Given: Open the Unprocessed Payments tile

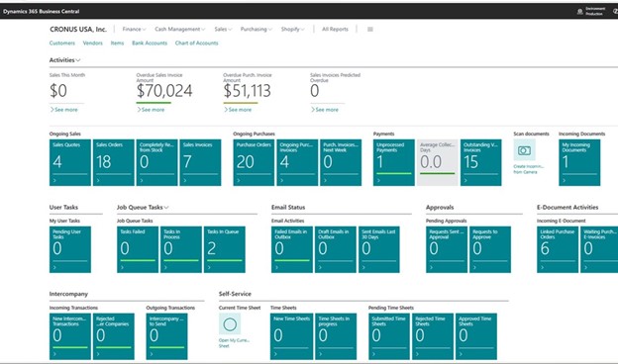Looking at the screenshot, I should tap(394, 162).
